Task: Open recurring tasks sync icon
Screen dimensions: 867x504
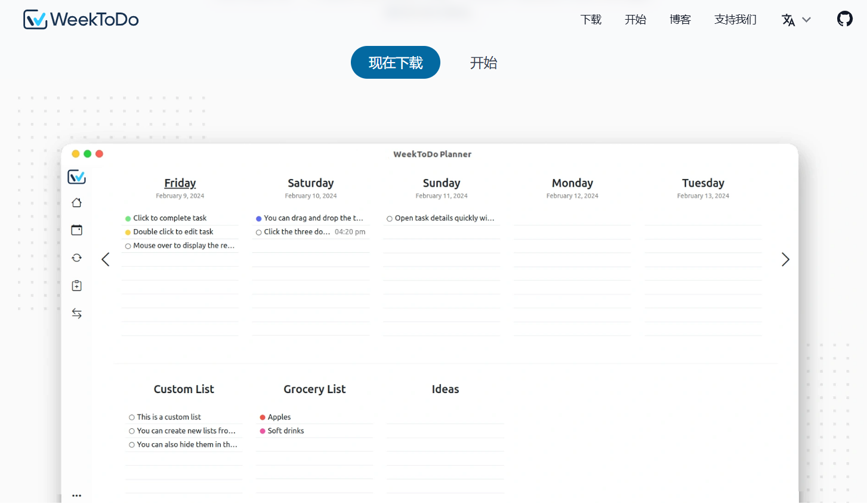Action: click(x=76, y=258)
